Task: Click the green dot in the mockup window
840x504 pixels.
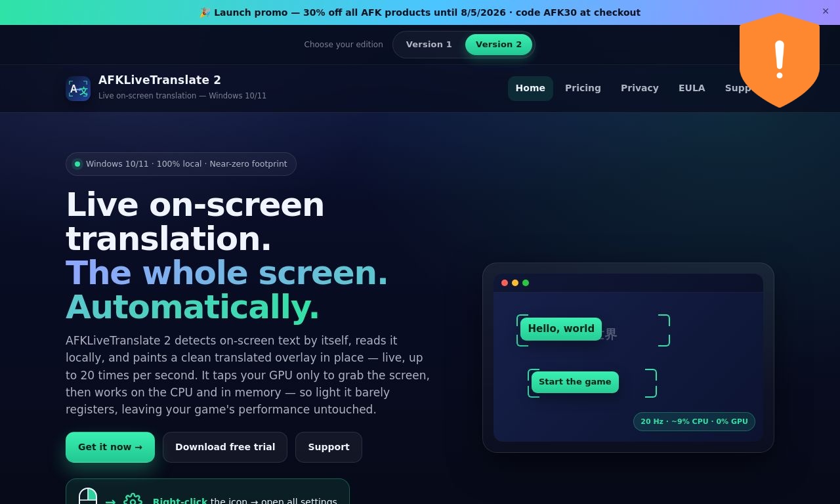Action: [526, 283]
